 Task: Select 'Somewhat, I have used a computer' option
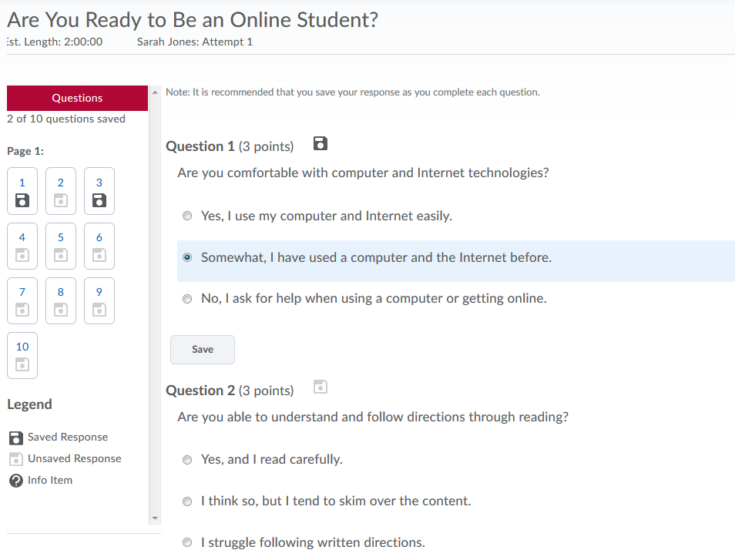[187, 258]
